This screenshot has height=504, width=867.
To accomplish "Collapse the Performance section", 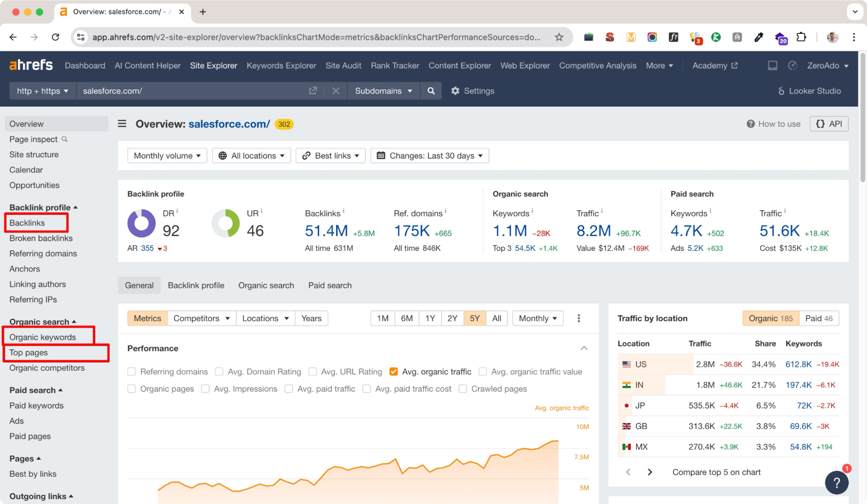I will pyautogui.click(x=584, y=348).
